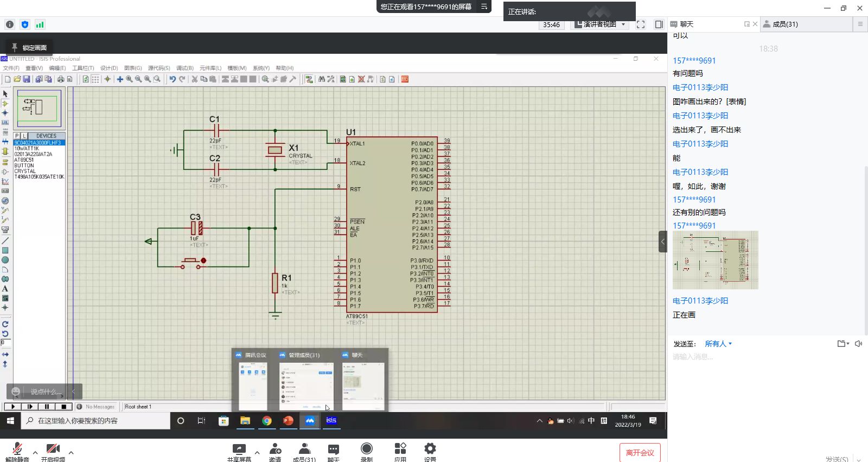Switch to the 成员(31) members tab

coord(784,24)
